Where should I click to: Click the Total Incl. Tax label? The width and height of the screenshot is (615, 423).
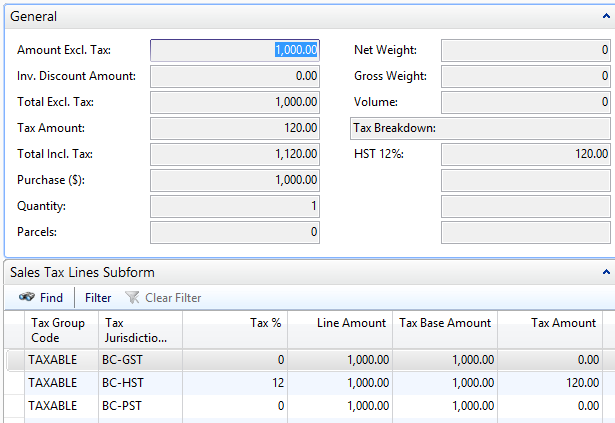coord(55,154)
